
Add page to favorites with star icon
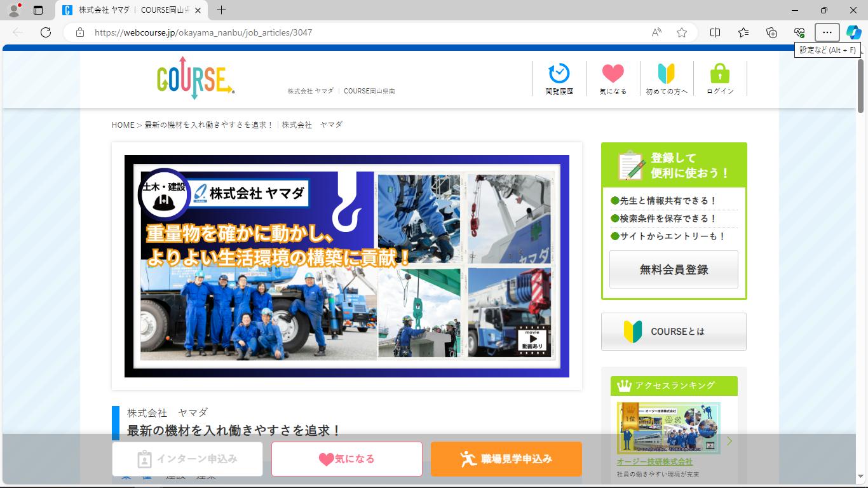[x=682, y=32]
